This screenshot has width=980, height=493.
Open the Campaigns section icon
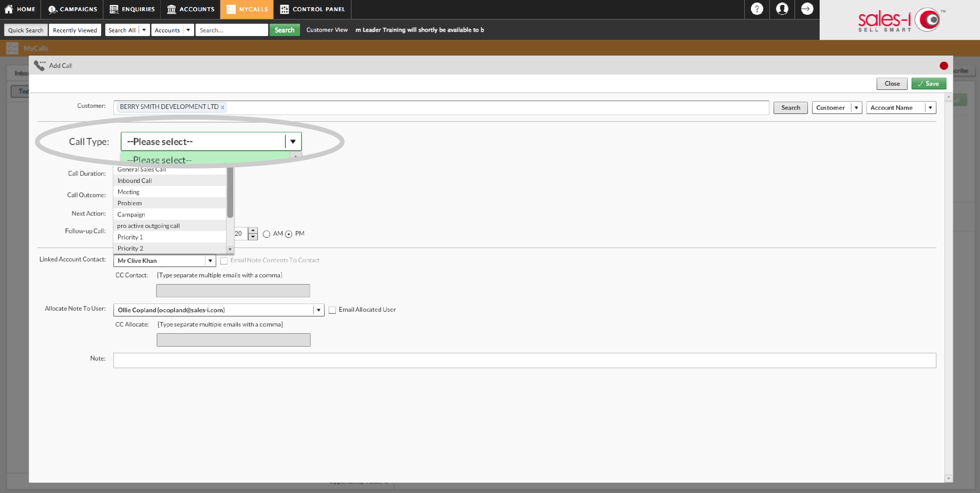click(52, 9)
